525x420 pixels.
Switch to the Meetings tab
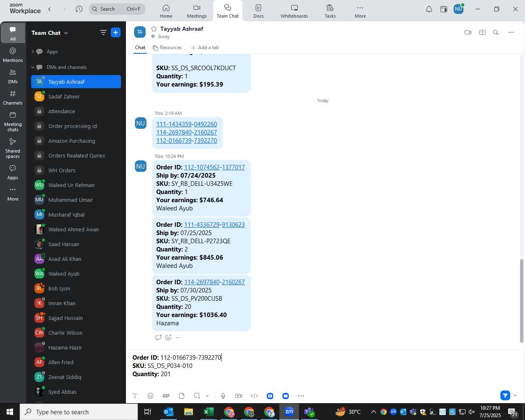197,11
